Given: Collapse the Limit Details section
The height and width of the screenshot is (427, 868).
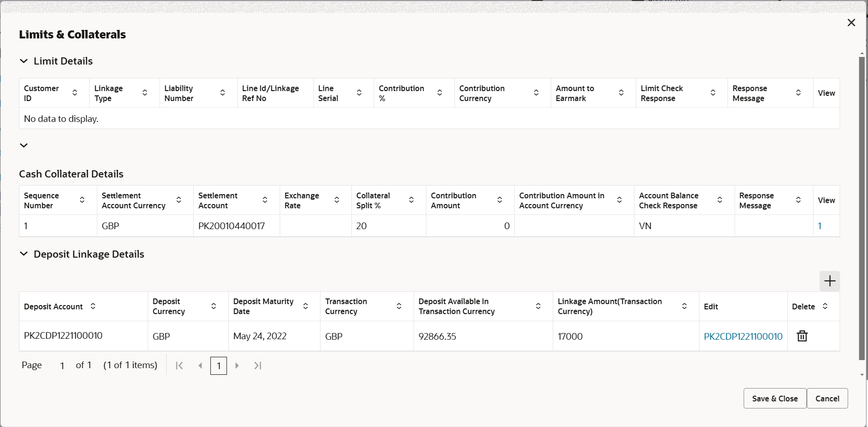Looking at the screenshot, I should 24,61.
